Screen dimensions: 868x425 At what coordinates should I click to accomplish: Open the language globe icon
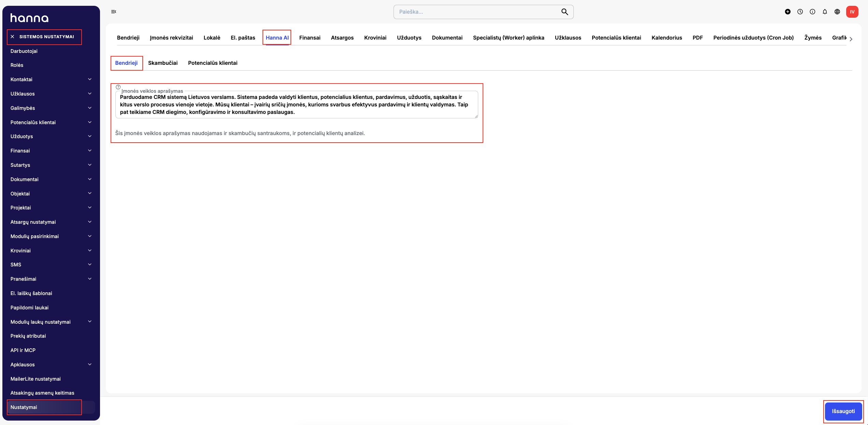pos(837,12)
